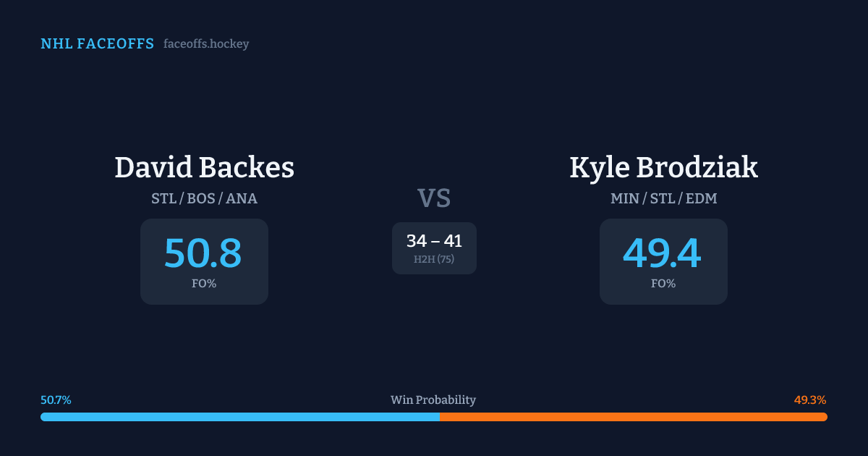
Task: Click the STL / BOS / ANA team list
Action: pyautogui.click(x=204, y=198)
